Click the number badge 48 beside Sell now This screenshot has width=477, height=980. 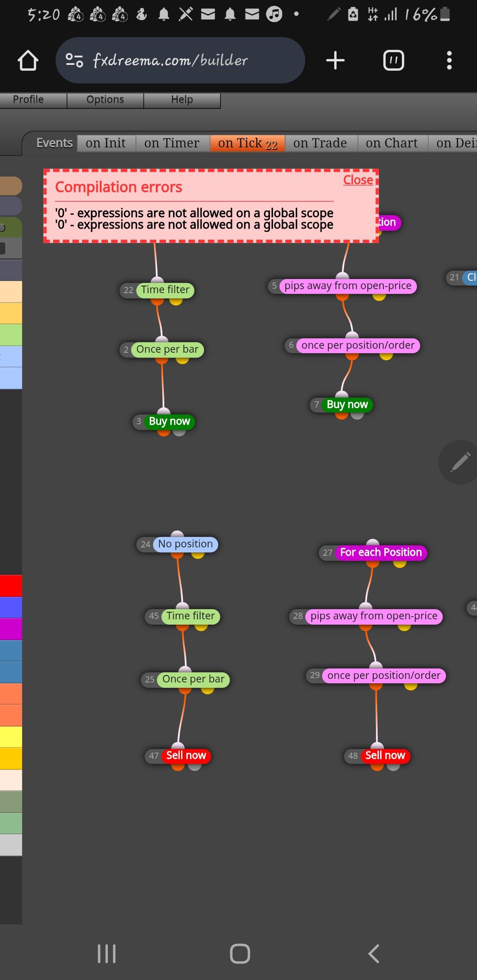pos(353,756)
